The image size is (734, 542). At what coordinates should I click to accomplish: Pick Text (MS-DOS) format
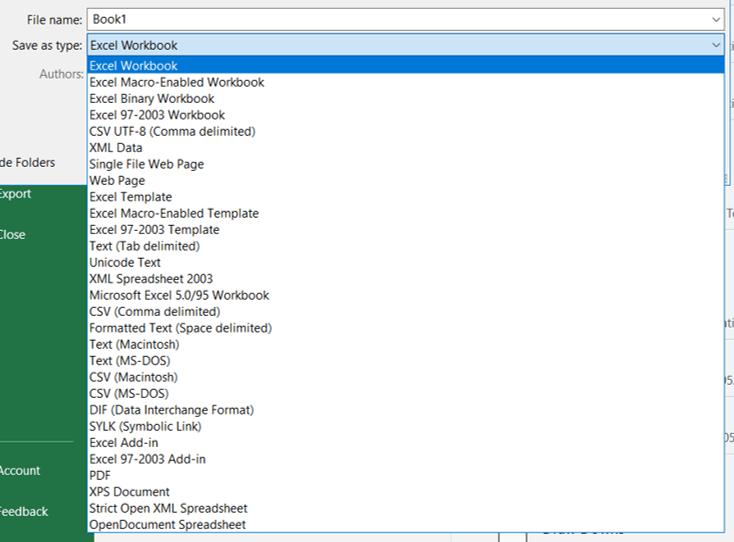tap(406, 361)
